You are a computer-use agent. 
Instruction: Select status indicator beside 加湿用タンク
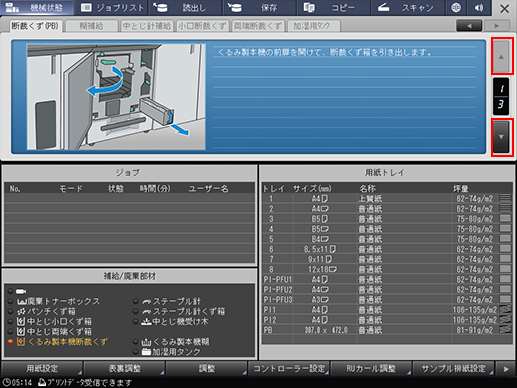[x=136, y=352]
